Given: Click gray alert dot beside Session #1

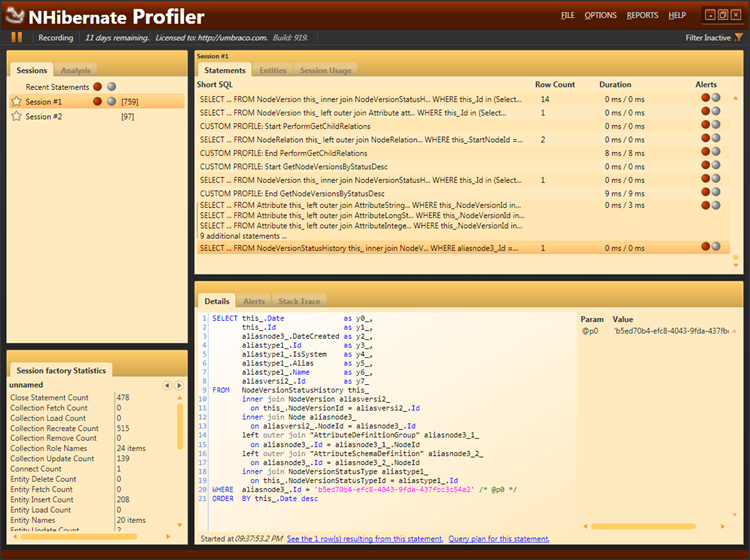Looking at the screenshot, I should 111,101.
